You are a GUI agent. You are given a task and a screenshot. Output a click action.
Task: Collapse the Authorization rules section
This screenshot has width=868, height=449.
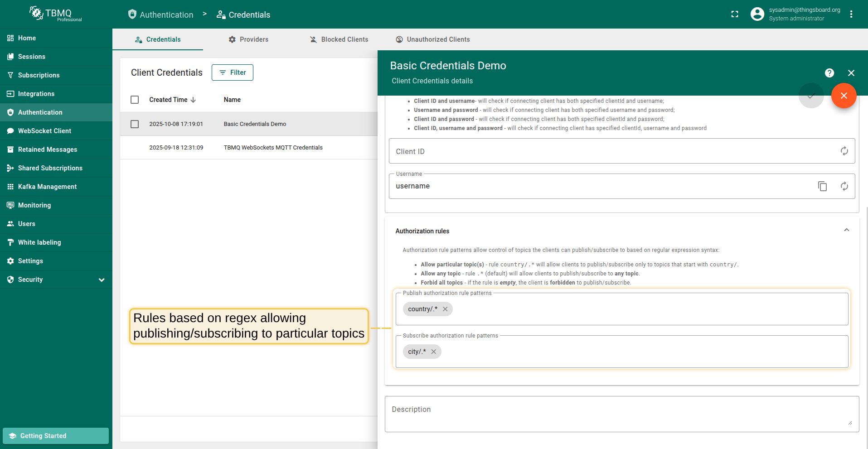point(846,230)
